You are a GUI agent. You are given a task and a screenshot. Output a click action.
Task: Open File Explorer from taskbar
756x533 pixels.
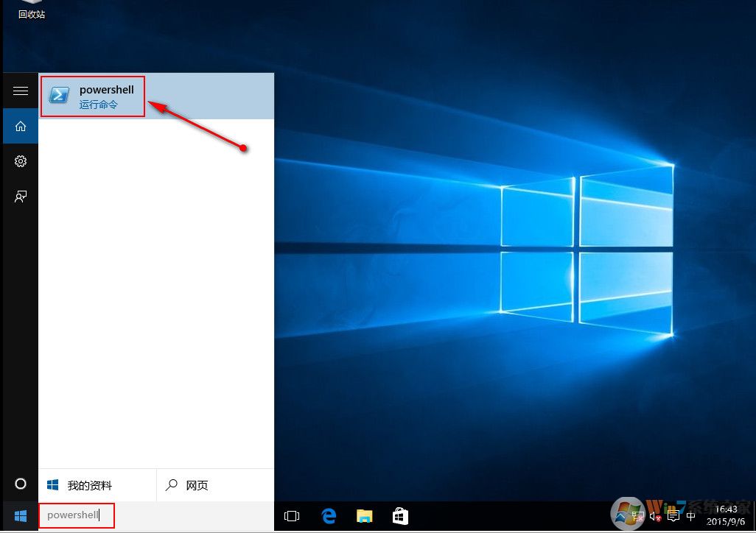pyautogui.click(x=364, y=516)
